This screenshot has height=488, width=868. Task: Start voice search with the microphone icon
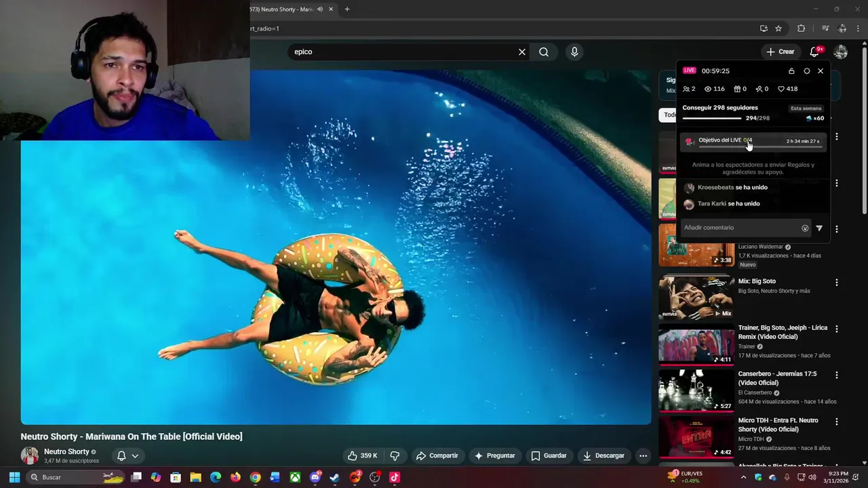point(574,52)
